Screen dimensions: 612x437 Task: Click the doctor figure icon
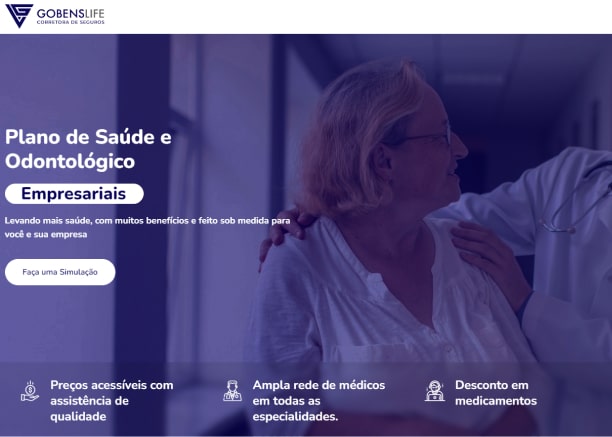point(232,391)
